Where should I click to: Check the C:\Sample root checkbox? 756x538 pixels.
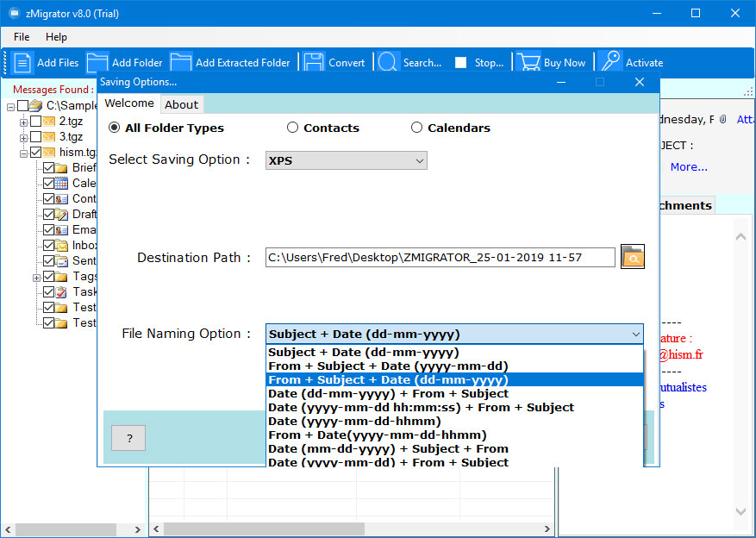pyautogui.click(x=22, y=105)
